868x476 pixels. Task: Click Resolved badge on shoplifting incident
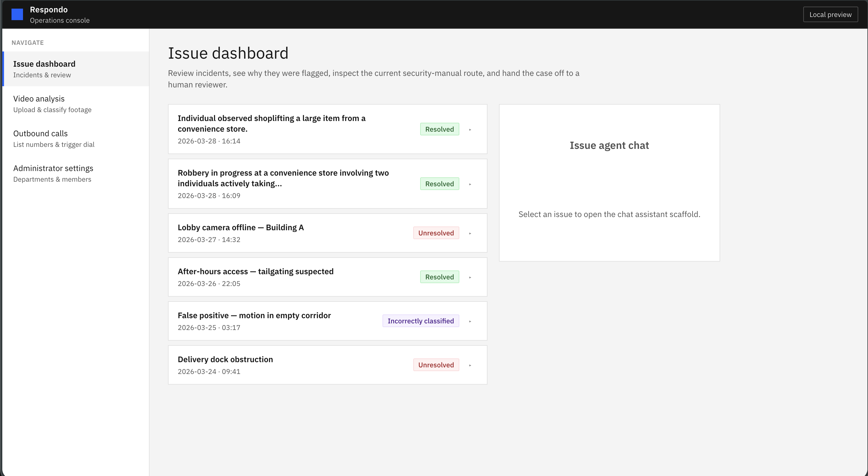pyautogui.click(x=439, y=129)
